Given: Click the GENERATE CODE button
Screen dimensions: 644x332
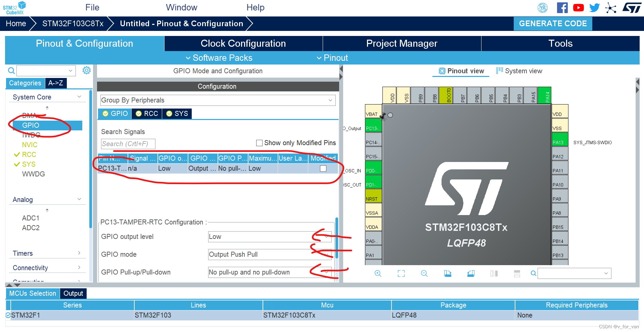Looking at the screenshot, I should (553, 24).
